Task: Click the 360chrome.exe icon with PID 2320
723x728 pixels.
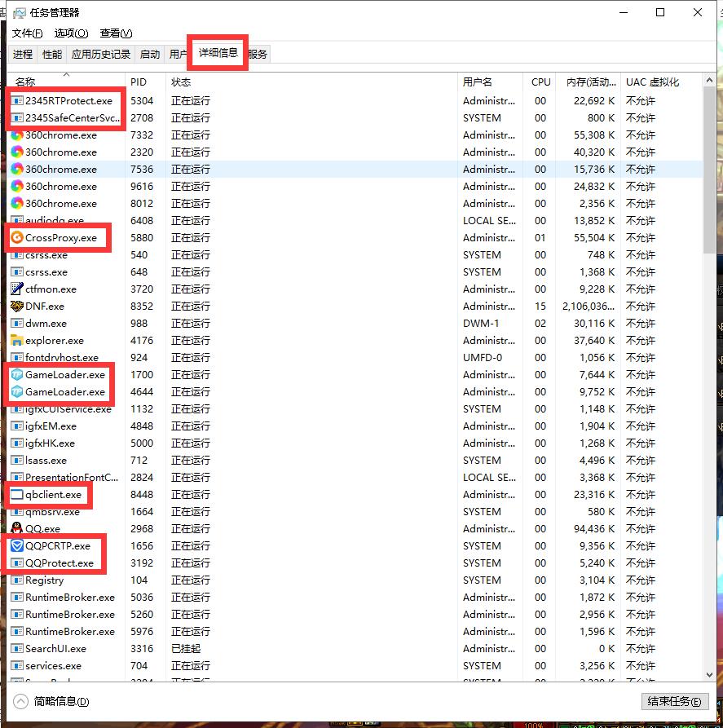Action: (17, 152)
